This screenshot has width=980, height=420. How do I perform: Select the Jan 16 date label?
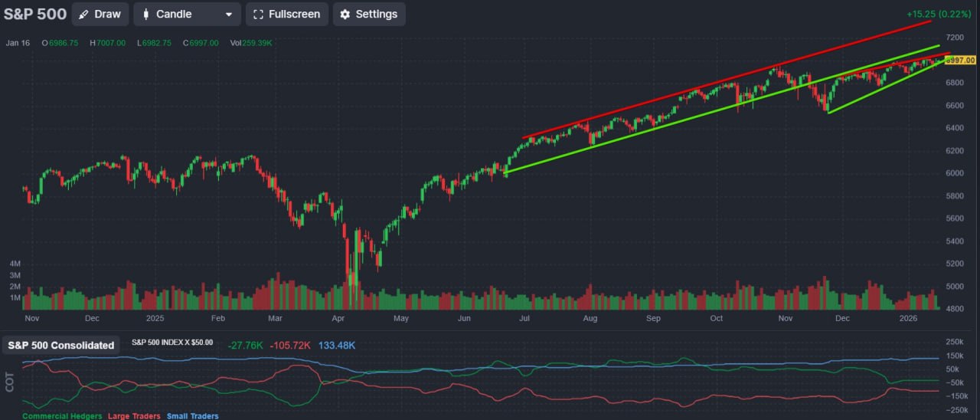(x=18, y=43)
